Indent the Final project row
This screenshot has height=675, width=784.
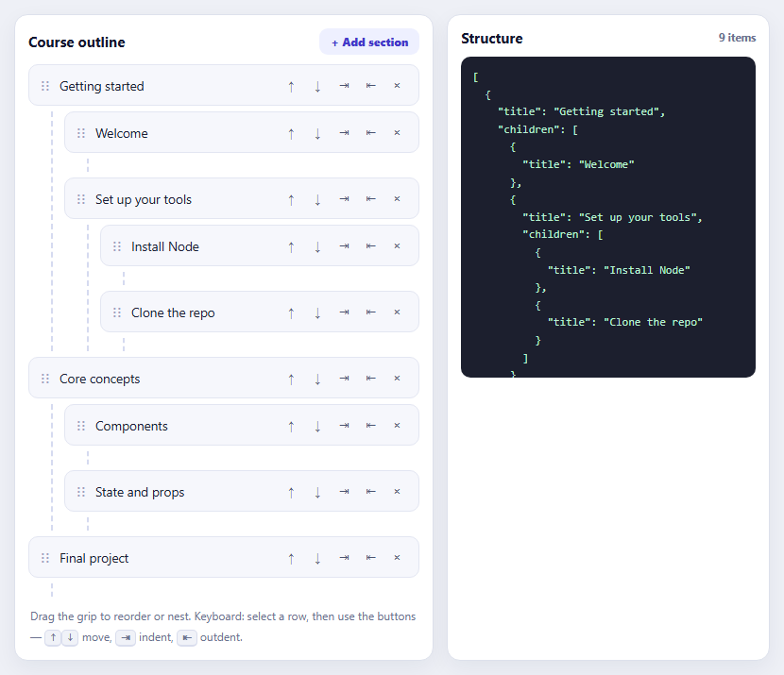pyautogui.click(x=344, y=558)
